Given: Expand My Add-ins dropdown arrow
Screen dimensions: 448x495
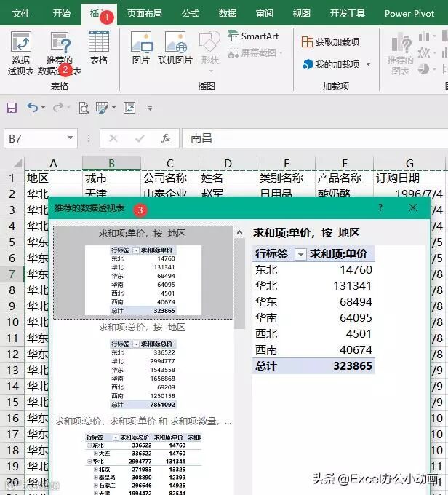Looking at the screenshot, I should click(x=368, y=65).
